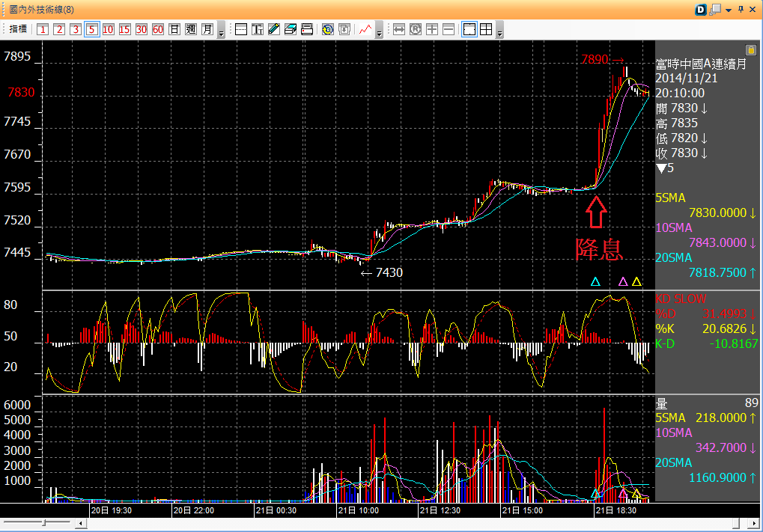Click the zoom-in plus icon
The image size is (763, 532).
pyautogui.click(x=432, y=30)
